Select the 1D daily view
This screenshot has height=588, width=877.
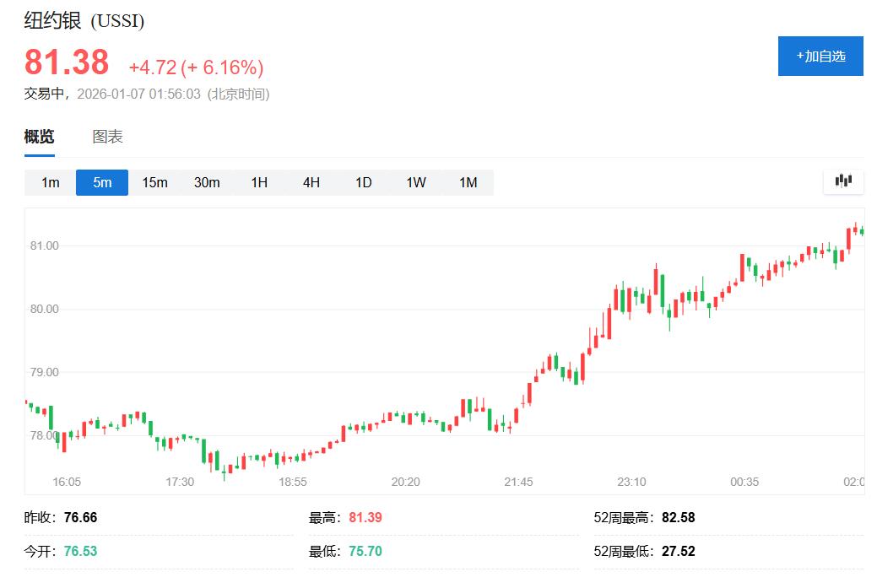coord(364,181)
